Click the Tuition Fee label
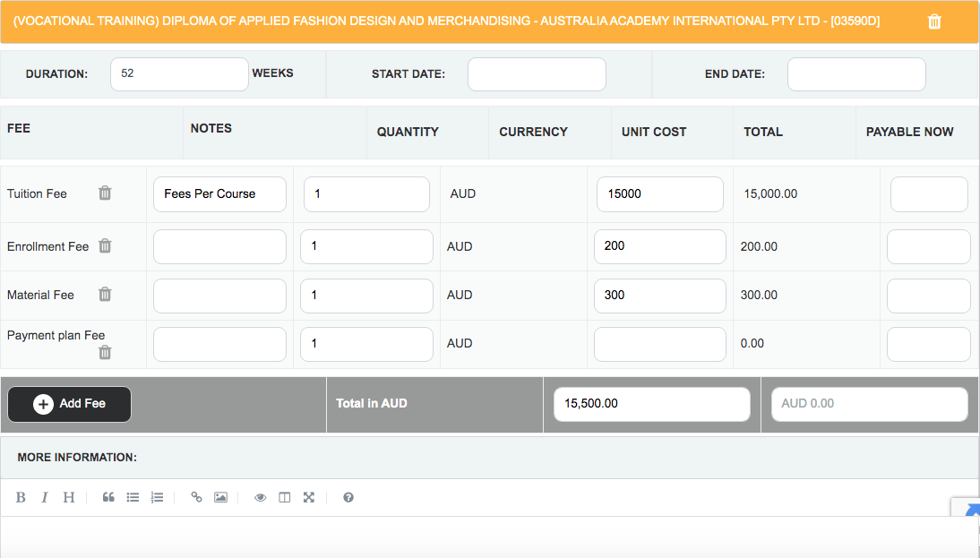The width and height of the screenshot is (980, 558). click(37, 193)
